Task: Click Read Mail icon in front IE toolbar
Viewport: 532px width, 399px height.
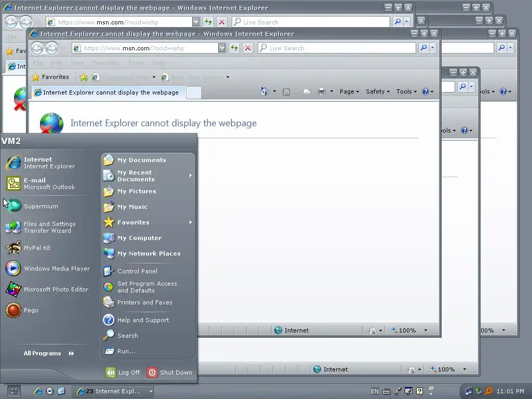Action: (307, 91)
